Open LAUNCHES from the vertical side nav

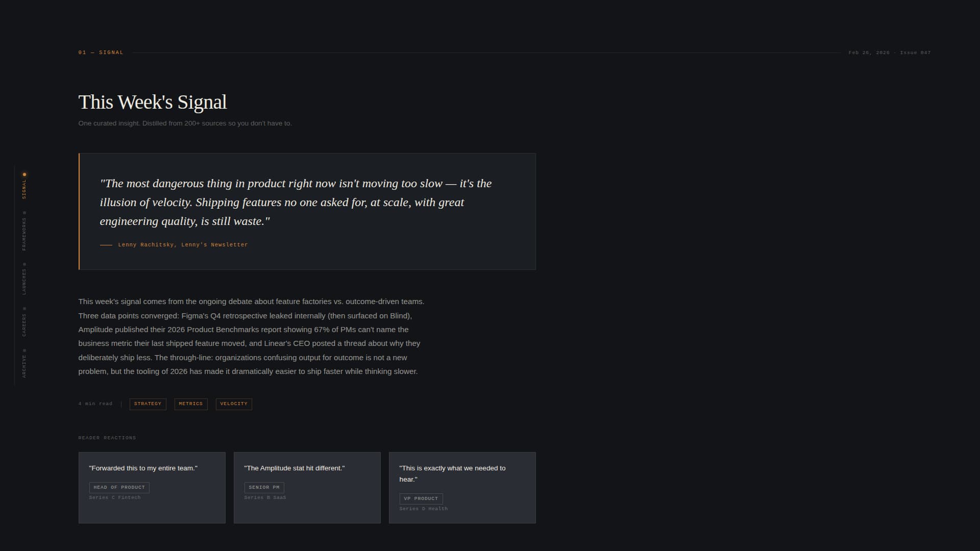(x=24, y=279)
